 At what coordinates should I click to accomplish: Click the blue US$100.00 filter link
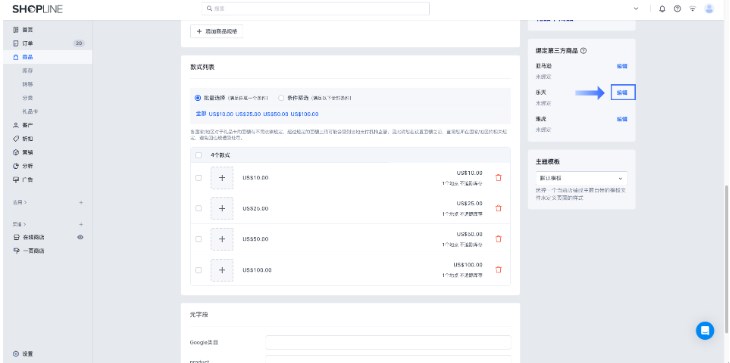304,114
